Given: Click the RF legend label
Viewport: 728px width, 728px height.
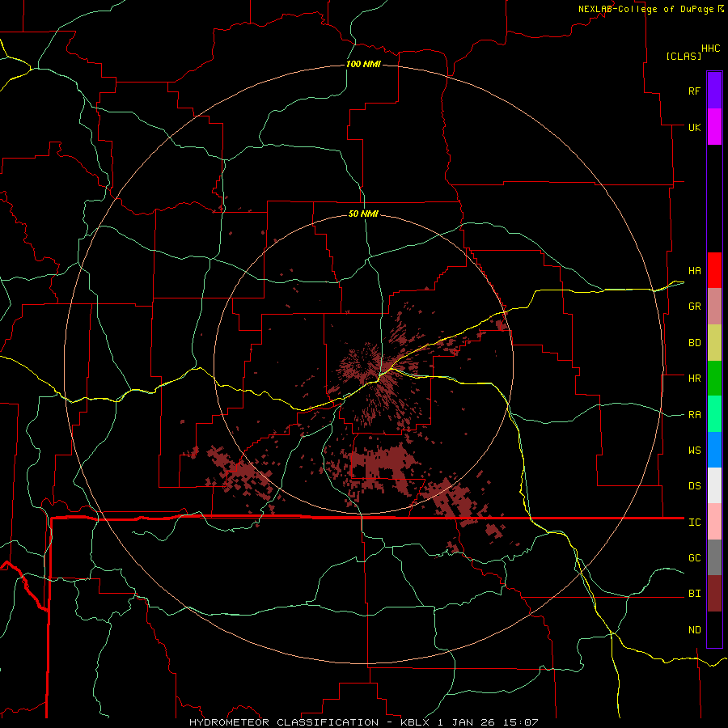Looking at the screenshot, I should pos(694,91).
